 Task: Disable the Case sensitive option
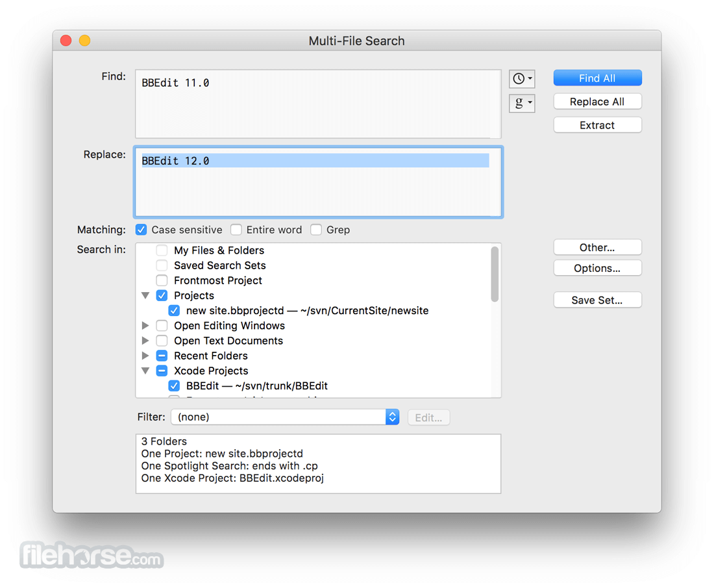tap(141, 230)
